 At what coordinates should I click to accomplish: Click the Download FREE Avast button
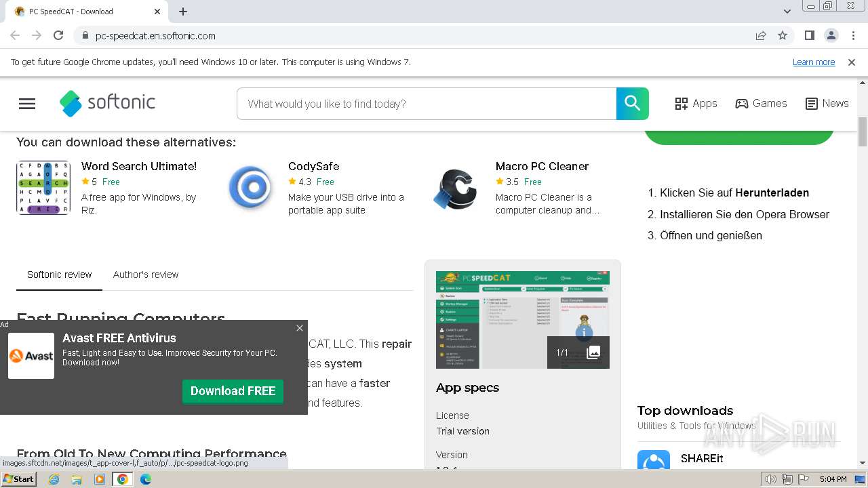[x=233, y=391]
